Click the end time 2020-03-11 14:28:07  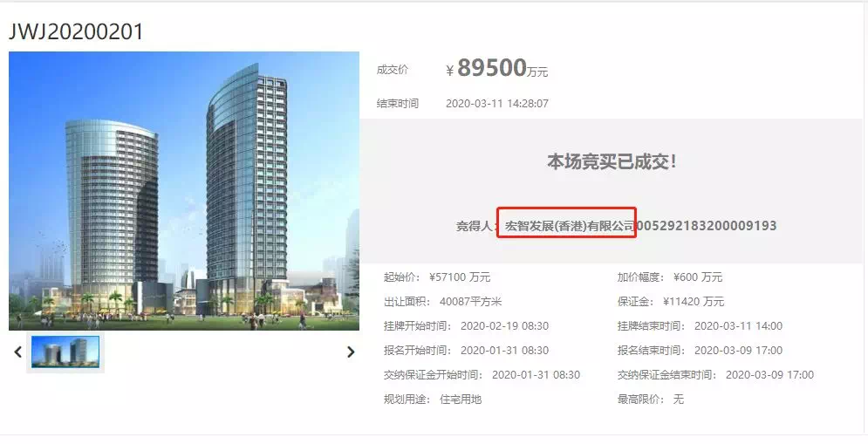(x=497, y=104)
